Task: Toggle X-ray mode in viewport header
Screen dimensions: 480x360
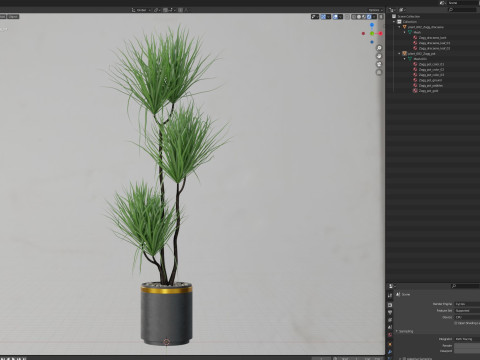Action: (x=347, y=17)
